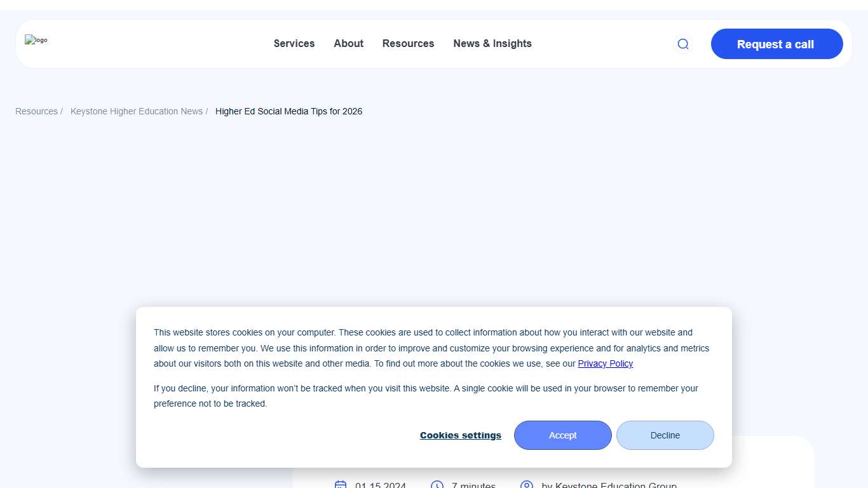Go to Resources breadcrumb link
The image size is (868, 488).
pos(36,111)
